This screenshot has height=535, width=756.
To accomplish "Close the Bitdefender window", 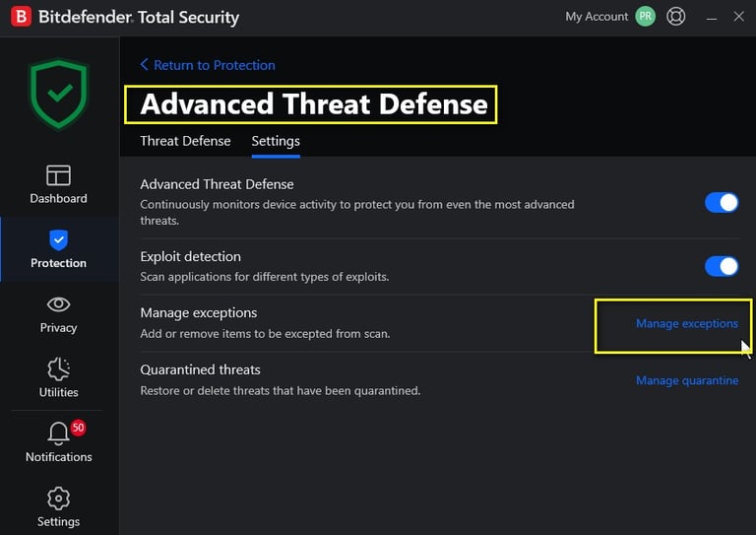I will [x=738, y=17].
